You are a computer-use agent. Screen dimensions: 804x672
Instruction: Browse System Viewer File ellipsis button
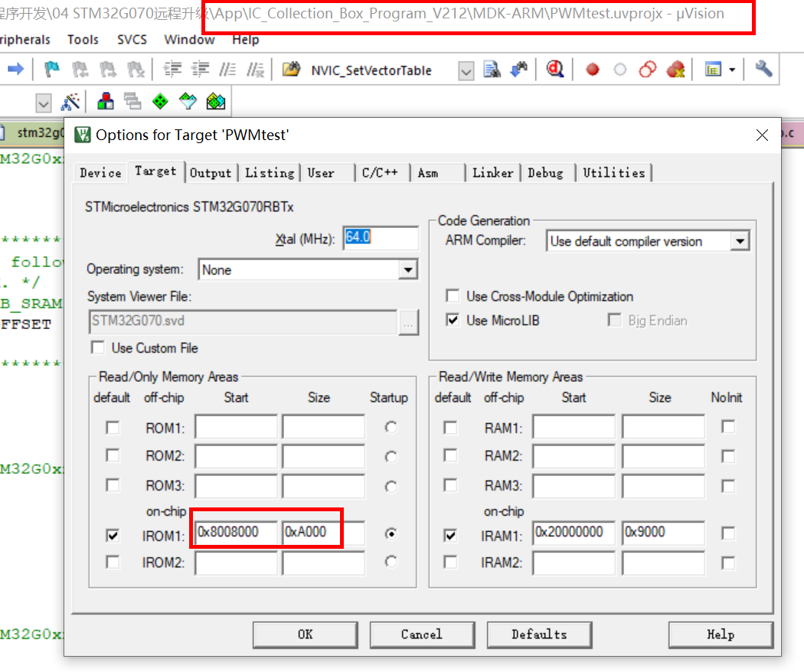point(408,322)
